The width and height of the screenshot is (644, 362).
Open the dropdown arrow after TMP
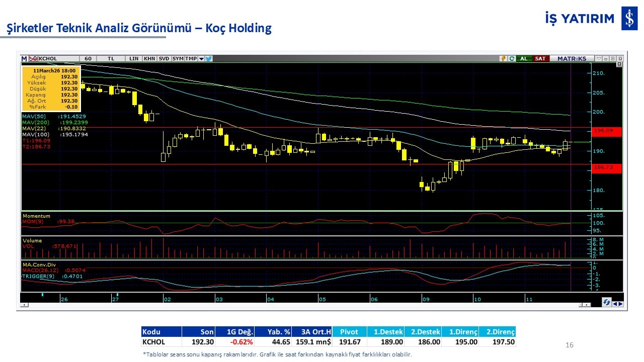point(201,59)
